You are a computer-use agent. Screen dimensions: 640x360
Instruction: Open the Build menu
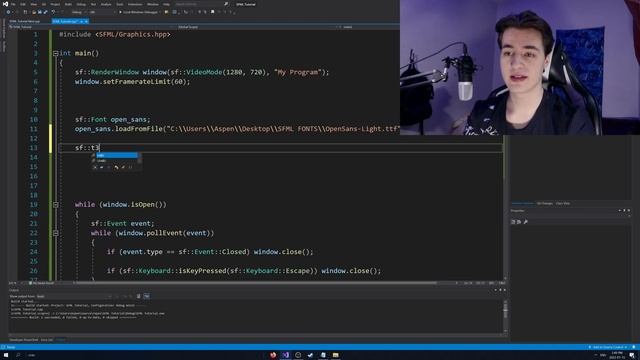click(x=68, y=4)
